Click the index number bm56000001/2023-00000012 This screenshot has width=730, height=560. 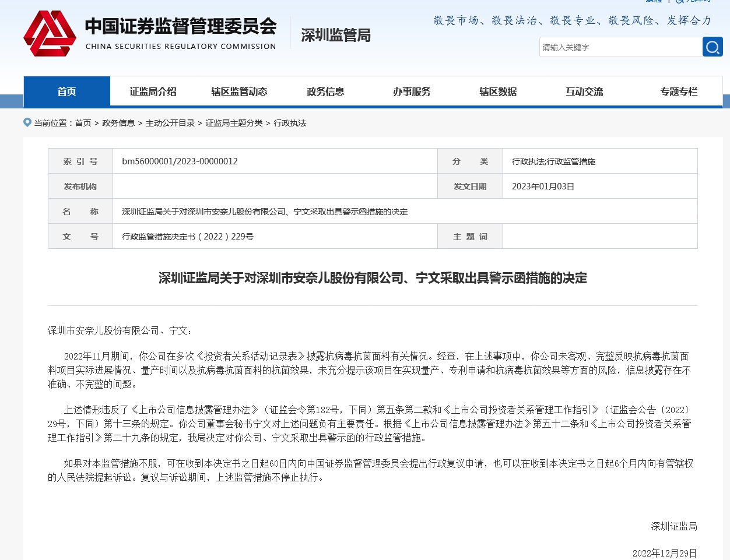click(180, 161)
